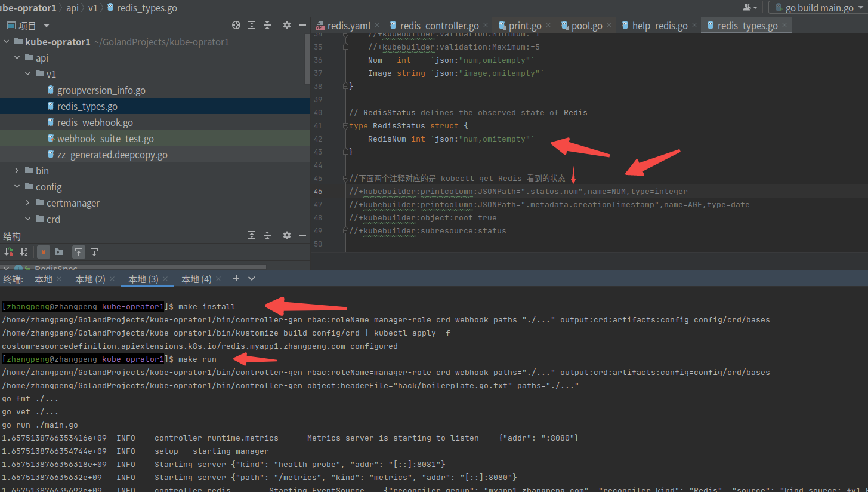This screenshot has height=492, width=868.
Task: Close the redis.yaml tab
Action: pos(378,25)
